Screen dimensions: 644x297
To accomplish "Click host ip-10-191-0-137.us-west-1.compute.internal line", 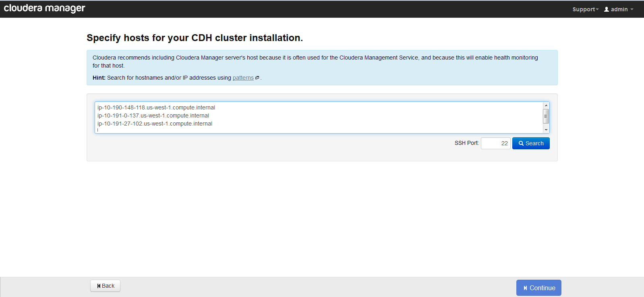I will [x=153, y=115].
